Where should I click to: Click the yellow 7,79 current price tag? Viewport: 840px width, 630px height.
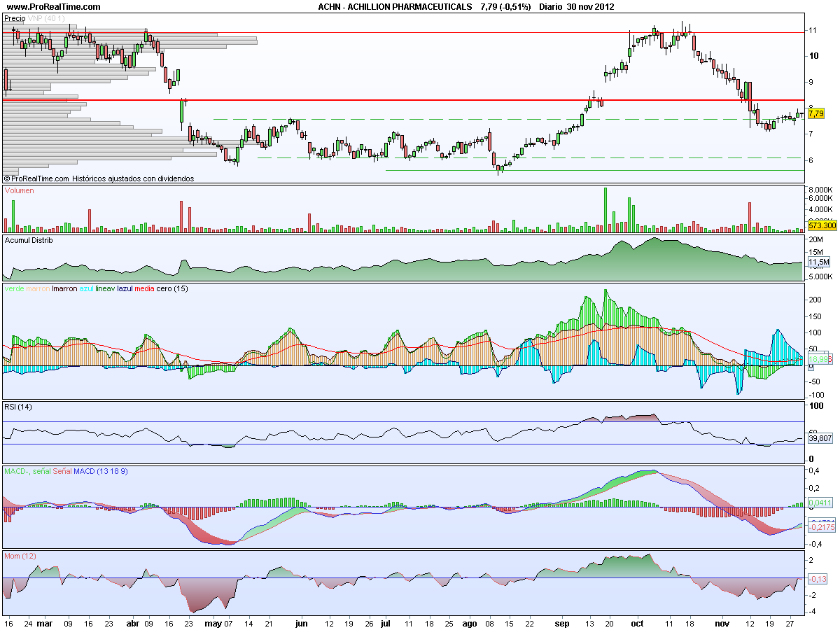[816, 113]
